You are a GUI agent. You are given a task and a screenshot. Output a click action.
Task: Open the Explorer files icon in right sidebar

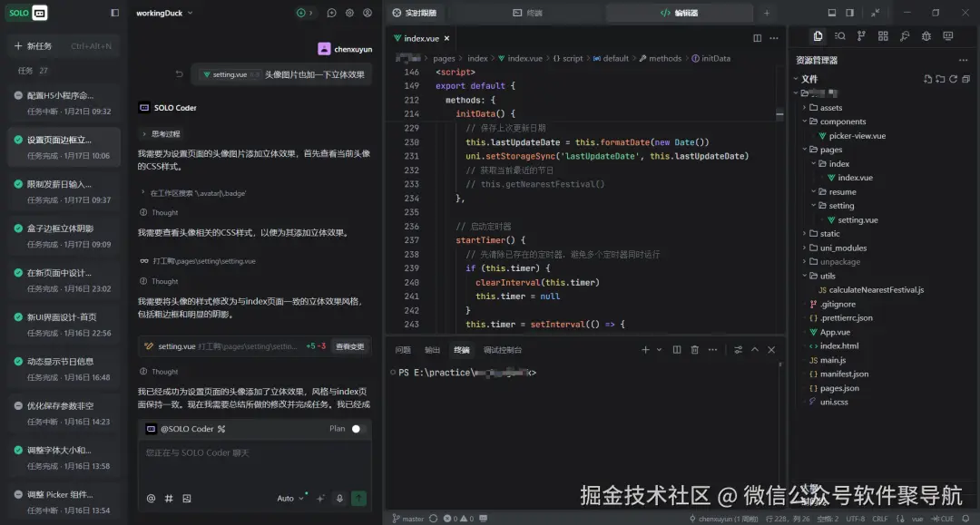[x=818, y=36]
